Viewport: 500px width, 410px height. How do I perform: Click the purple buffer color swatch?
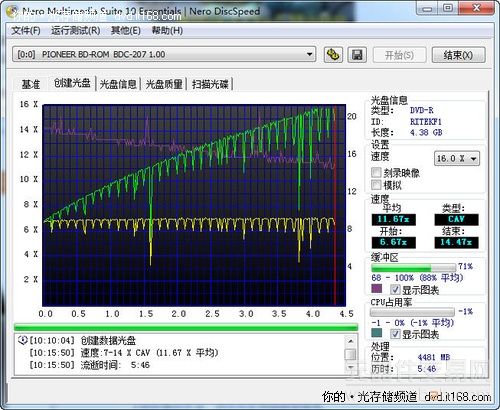coord(377,288)
